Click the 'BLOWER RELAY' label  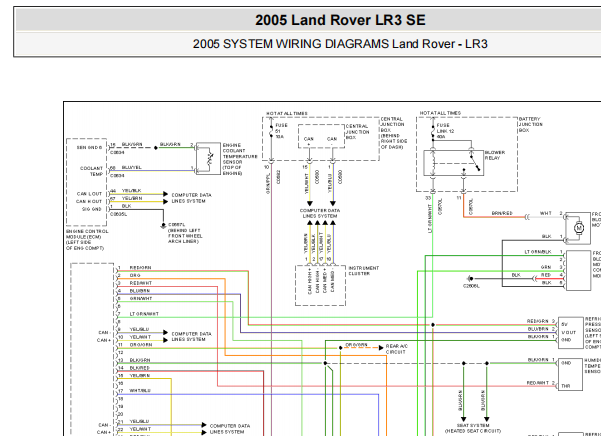[495, 155]
